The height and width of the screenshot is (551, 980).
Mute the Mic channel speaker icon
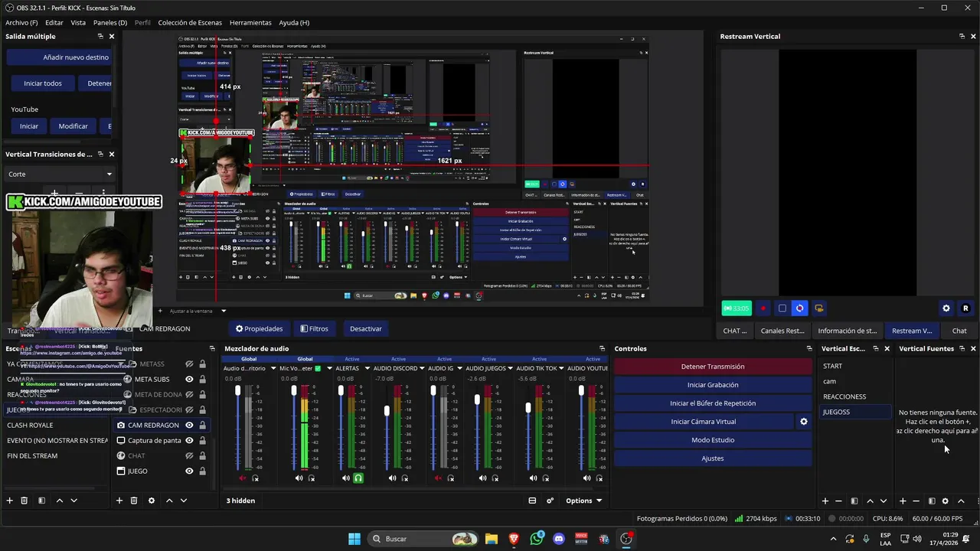click(299, 478)
